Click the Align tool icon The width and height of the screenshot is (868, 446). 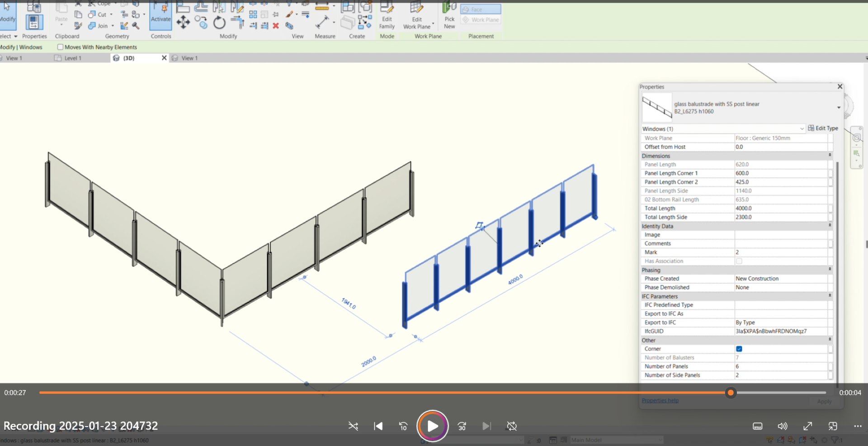click(183, 7)
